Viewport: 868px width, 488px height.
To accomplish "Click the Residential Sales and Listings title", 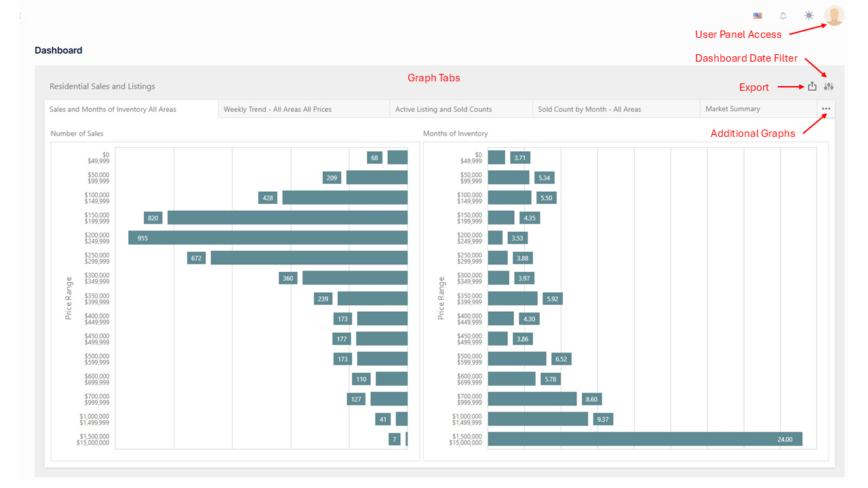I will click(x=102, y=86).
